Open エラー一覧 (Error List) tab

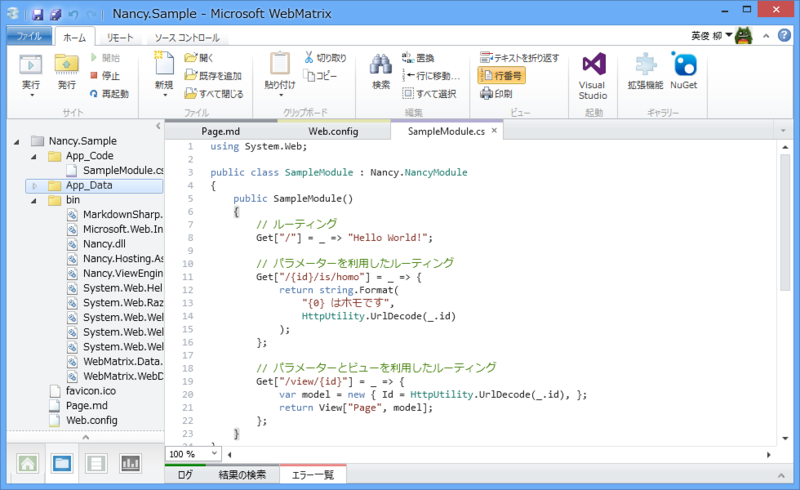coord(313,475)
